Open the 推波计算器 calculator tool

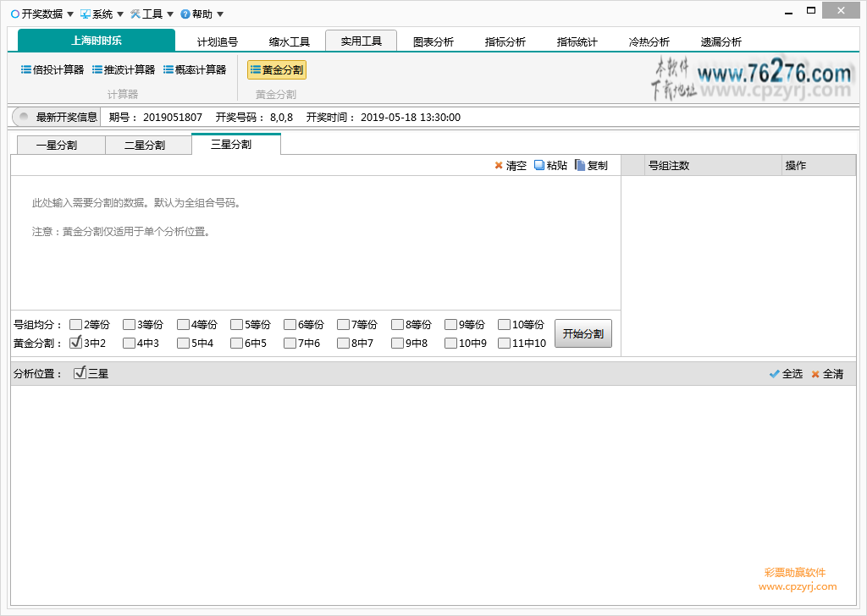[124, 69]
